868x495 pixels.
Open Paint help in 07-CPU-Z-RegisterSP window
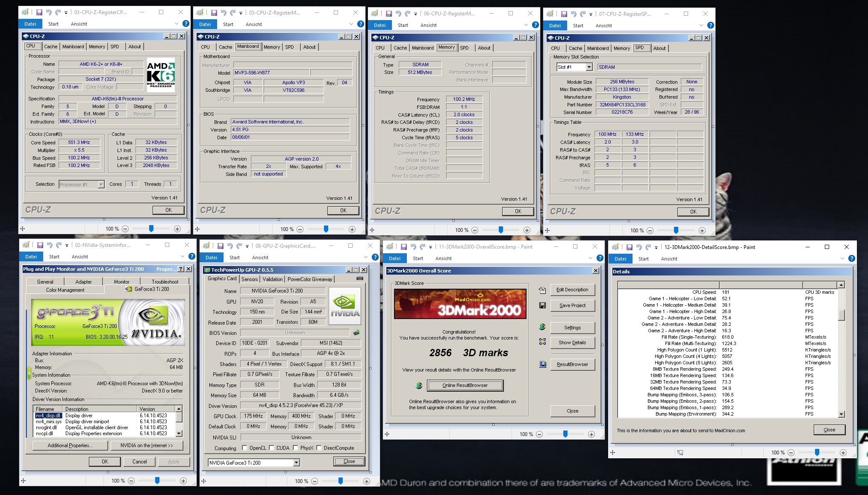tap(710, 26)
